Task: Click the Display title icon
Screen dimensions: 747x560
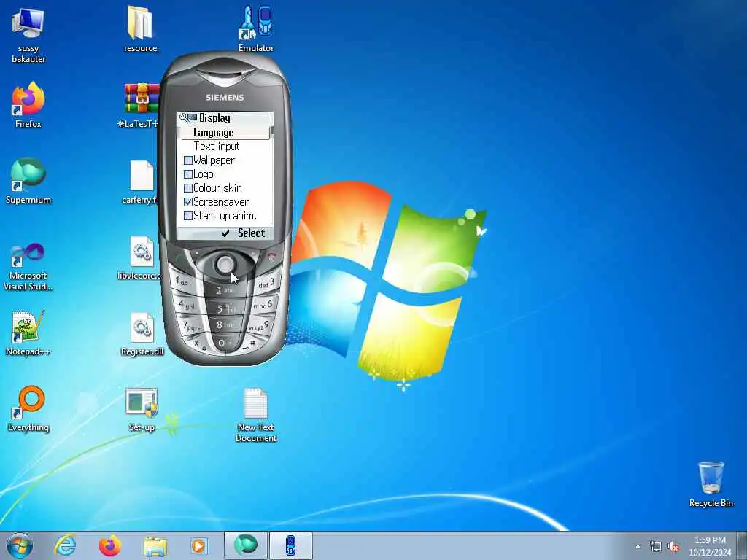Action: tap(188, 117)
